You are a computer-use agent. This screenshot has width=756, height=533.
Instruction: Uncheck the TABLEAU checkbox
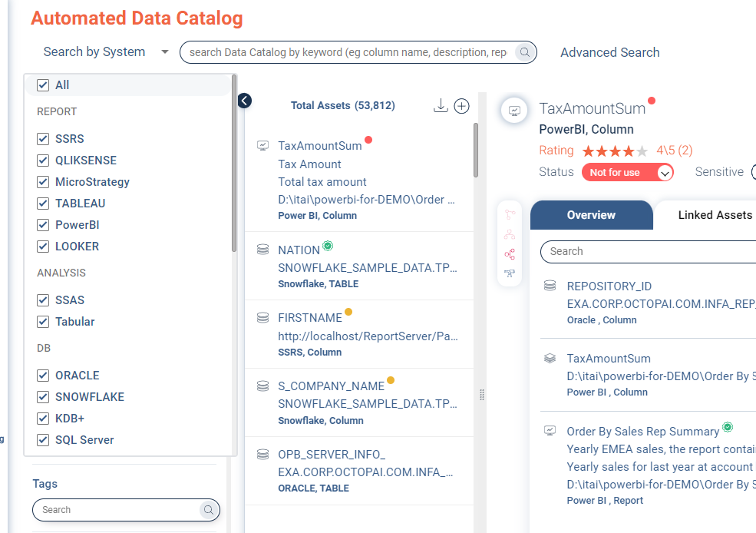(43, 204)
